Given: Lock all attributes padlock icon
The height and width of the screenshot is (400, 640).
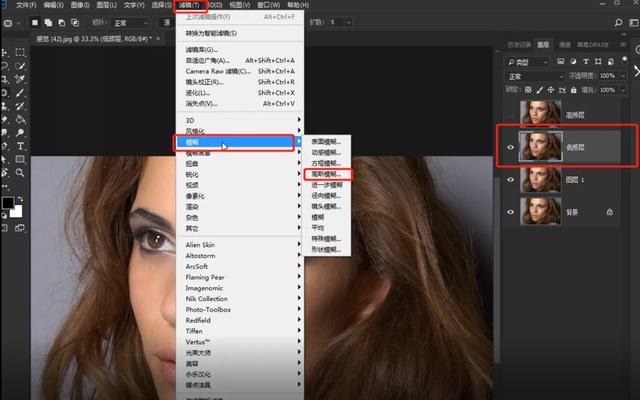Looking at the screenshot, I should tap(573, 90).
